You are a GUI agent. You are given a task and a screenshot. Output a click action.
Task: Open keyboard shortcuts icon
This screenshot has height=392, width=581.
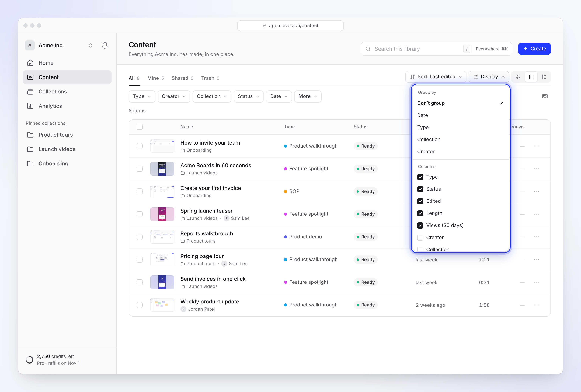pyautogui.click(x=545, y=96)
